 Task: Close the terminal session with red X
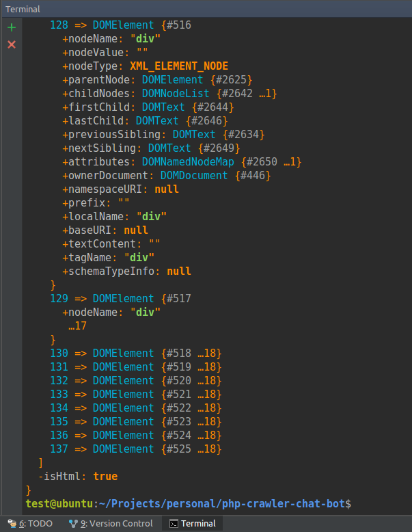point(12,44)
